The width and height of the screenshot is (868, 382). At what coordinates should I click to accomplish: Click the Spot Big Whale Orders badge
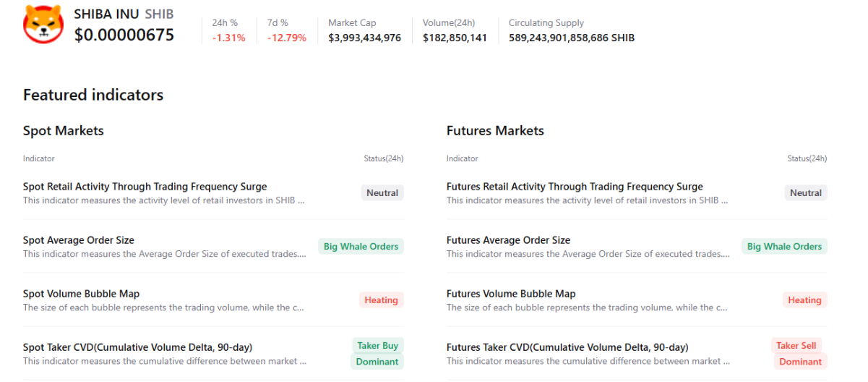361,247
